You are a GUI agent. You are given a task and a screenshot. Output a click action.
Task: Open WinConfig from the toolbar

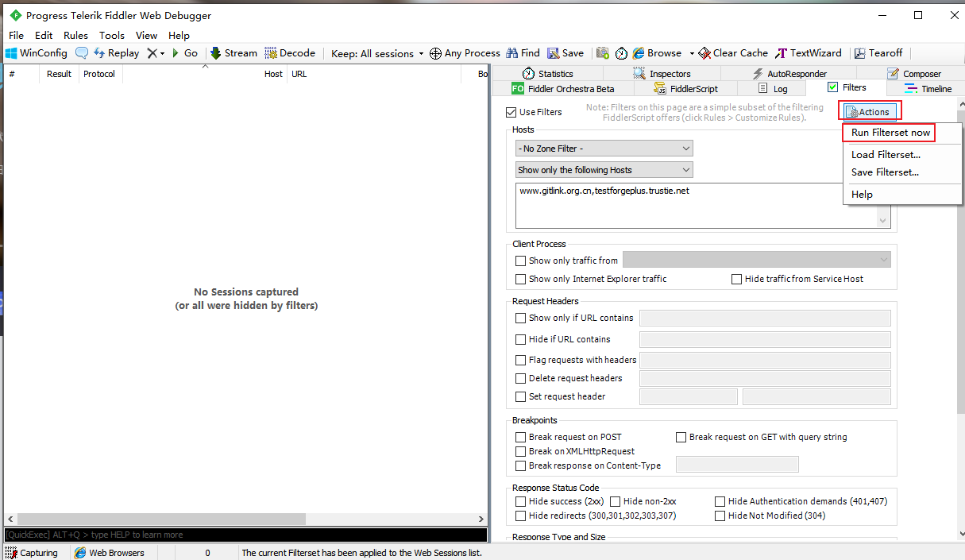click(37, 53)
